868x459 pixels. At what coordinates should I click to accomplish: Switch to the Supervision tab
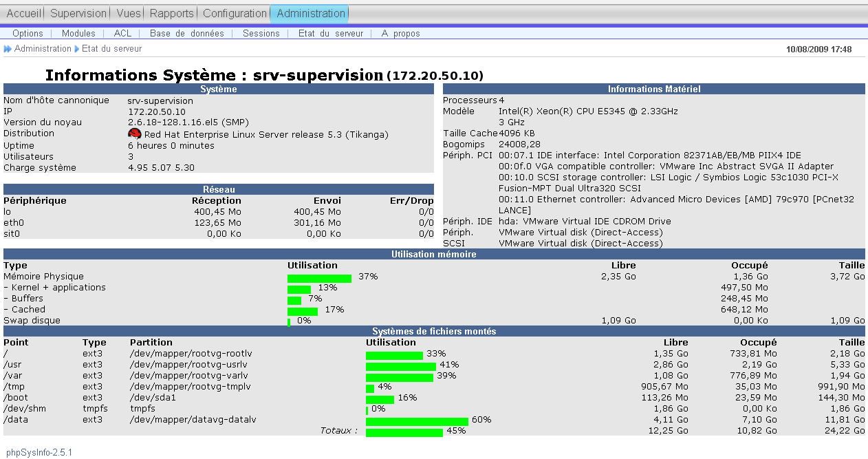[x=78, y=13]
